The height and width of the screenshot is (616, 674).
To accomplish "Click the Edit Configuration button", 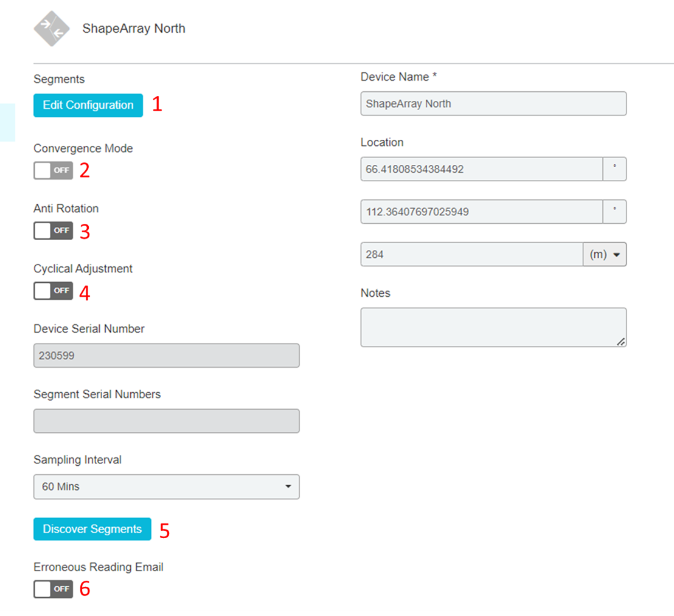I will pos(88,105).
